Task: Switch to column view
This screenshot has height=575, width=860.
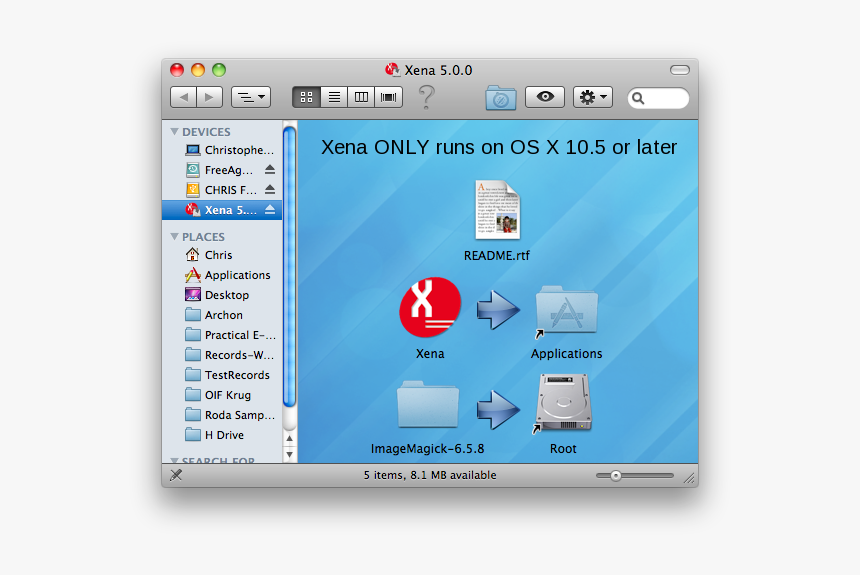Action: click(361, 97)
